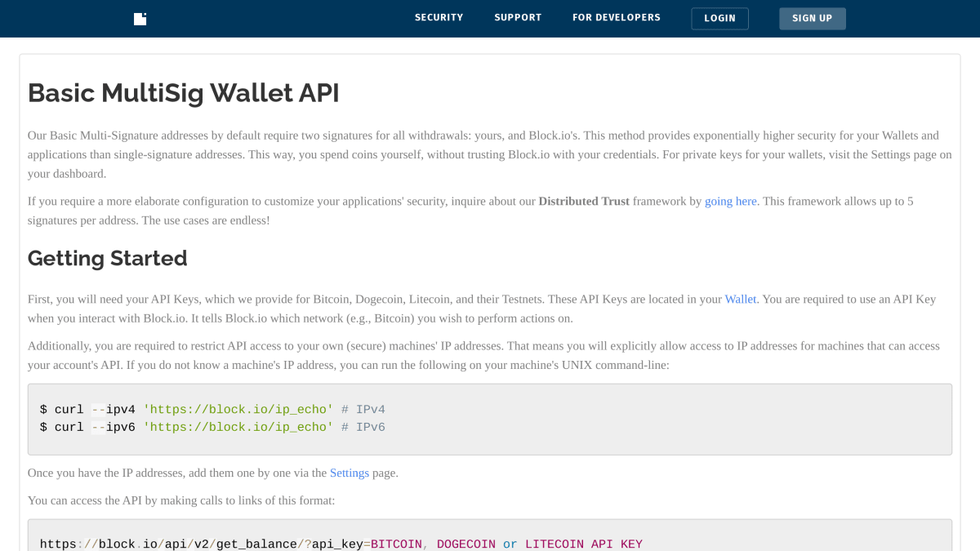Click the Block.io logo icon
This screenshot has width=980, height=551.
coord(140,19)
